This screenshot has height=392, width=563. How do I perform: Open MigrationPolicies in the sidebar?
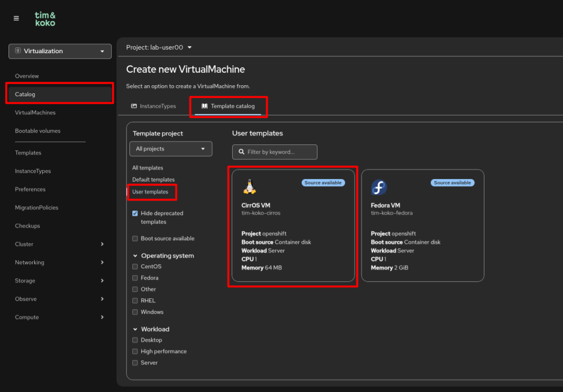[x=37, y=208]
